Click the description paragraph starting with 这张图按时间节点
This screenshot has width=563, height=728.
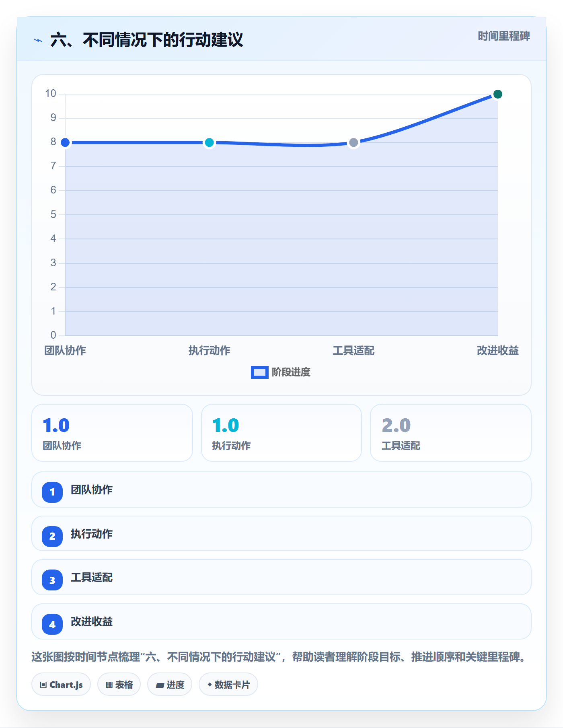279,657
